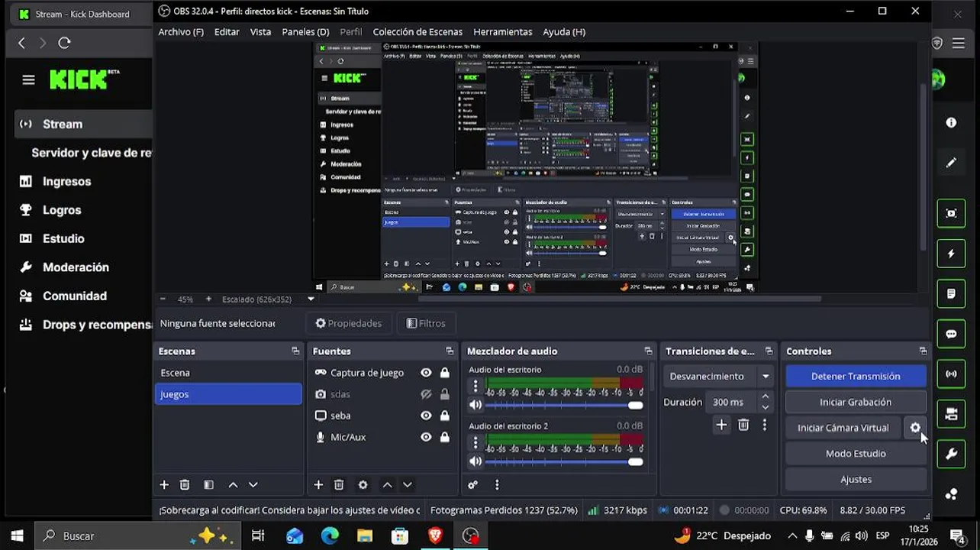Viewport: 980px width, 550px height.
Task: Move source up in the Fuentes list
Action: click(x=388, y=485)
